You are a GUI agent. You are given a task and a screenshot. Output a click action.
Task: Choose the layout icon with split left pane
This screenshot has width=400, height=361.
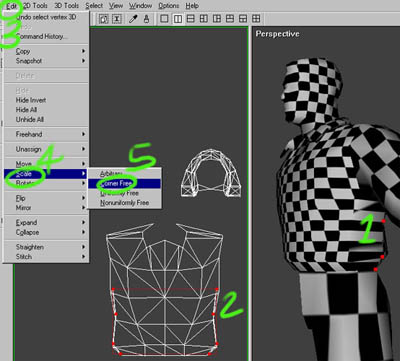tap(204, 19)
